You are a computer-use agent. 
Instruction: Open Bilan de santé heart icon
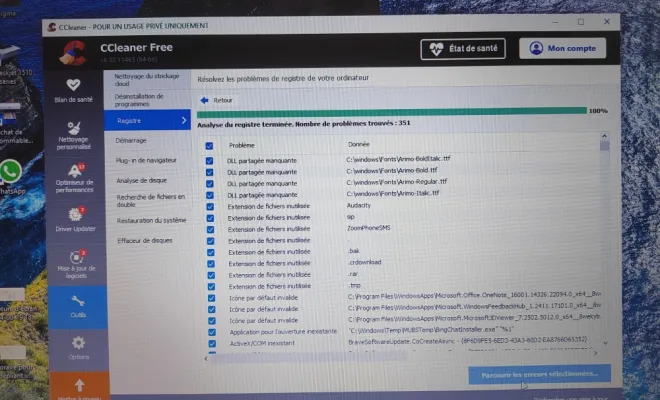[73, 85]
